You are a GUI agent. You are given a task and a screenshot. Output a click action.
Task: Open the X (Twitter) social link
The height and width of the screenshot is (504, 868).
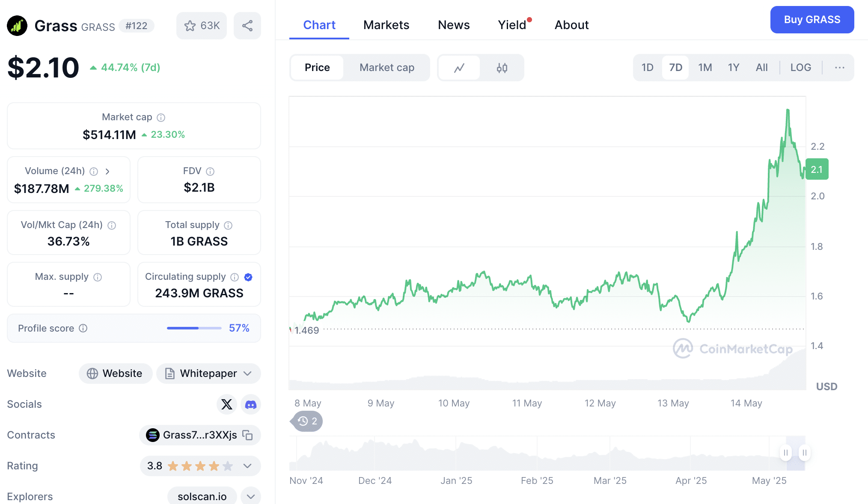(227, 404)
